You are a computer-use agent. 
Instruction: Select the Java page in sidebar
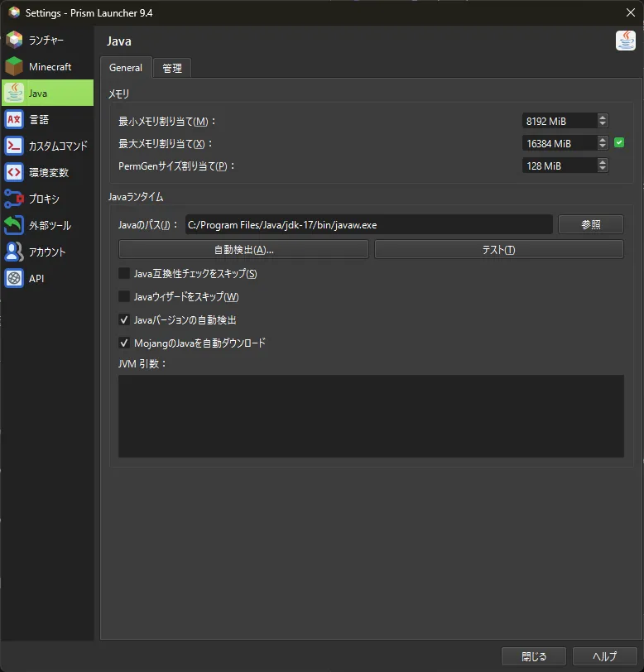coord(47,93)
